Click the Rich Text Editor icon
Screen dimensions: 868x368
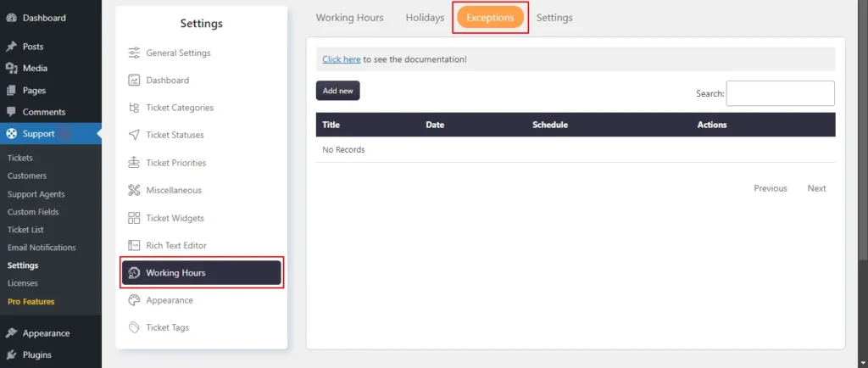[x=134, y=245]
